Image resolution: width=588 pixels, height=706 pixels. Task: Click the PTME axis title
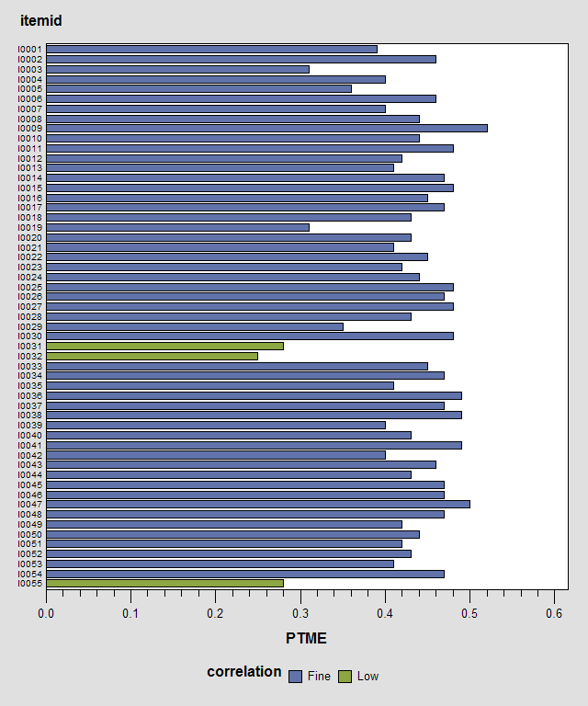tap(306, 639)
